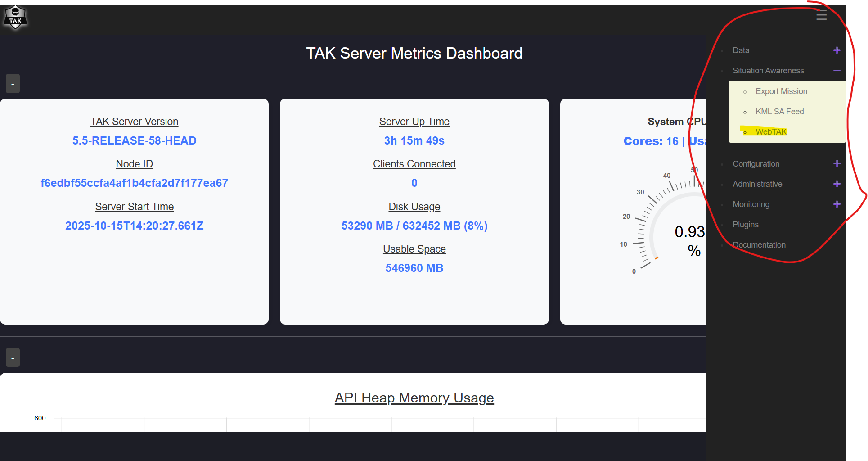Image resolution: width=868 pixels, height=461 pixels.
Task: Collapse the top metrics section button
Action: tap(13, 84)
